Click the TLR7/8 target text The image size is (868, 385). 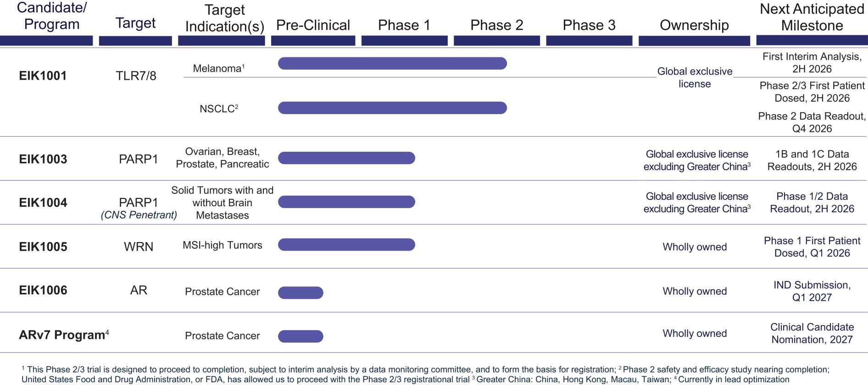(136, 76)
